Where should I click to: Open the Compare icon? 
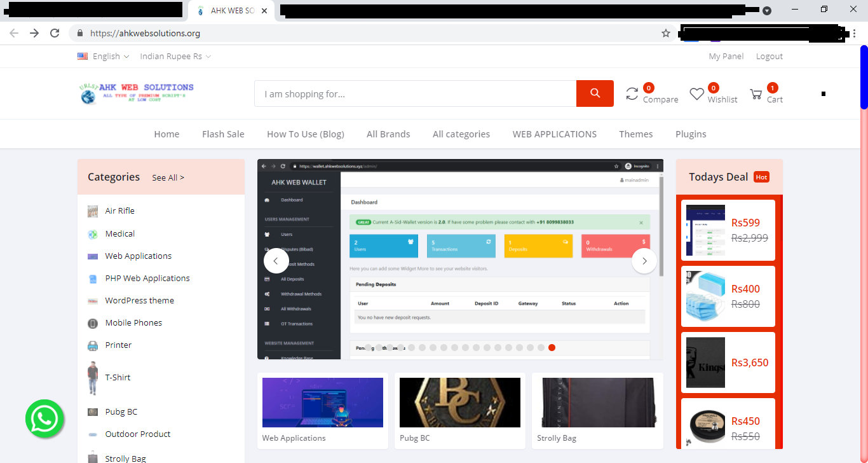[632, 93]
